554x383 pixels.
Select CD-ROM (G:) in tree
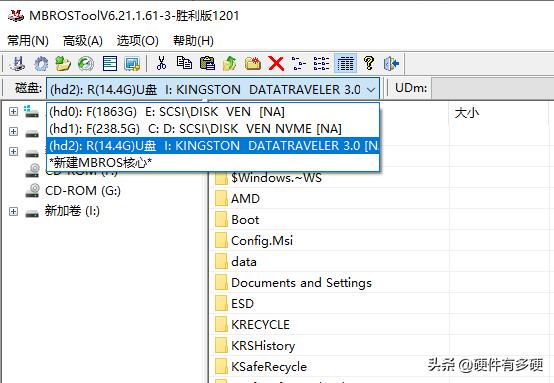click(83, 191)
